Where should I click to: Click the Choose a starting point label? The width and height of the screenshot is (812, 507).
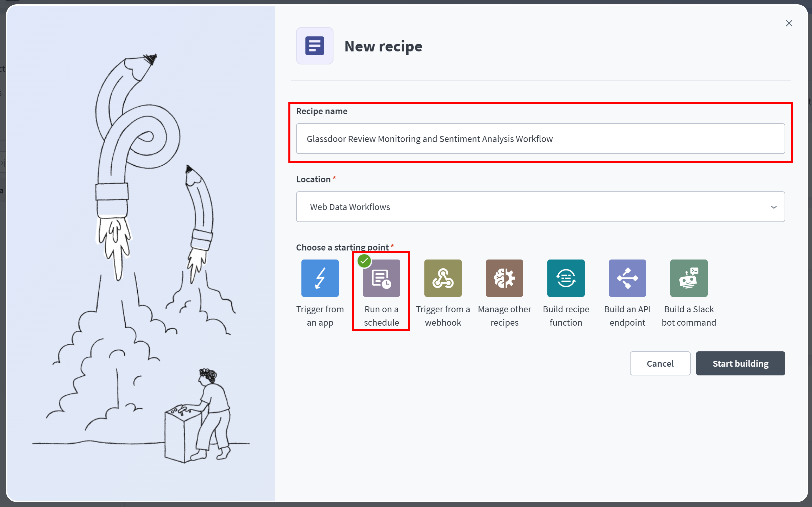tap(343, 247)
